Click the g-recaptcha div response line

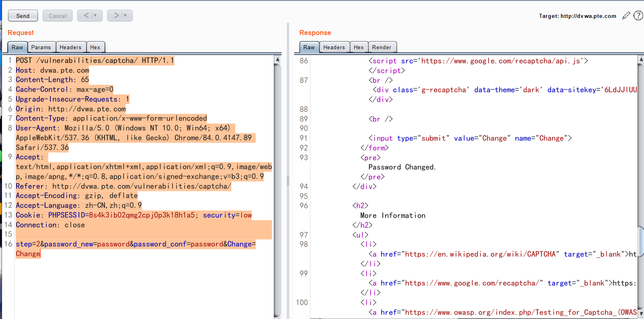tap(504, 90)
